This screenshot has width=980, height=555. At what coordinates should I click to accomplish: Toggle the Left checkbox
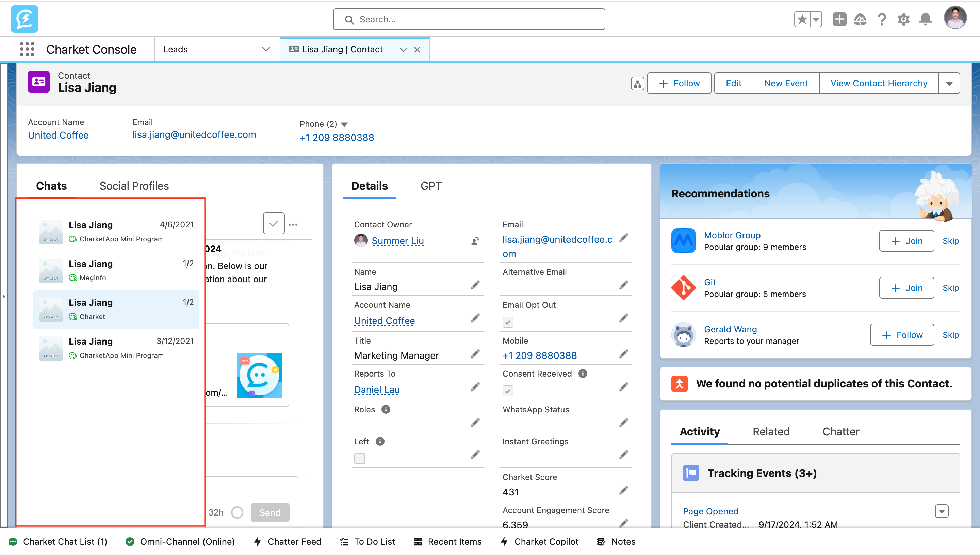(x=360, y=459)
